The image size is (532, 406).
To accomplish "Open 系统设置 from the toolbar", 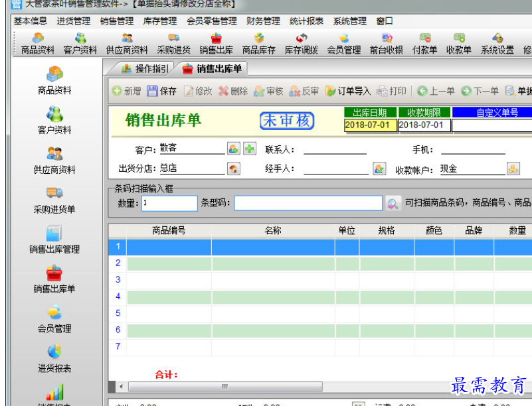I will click(497, 44).
